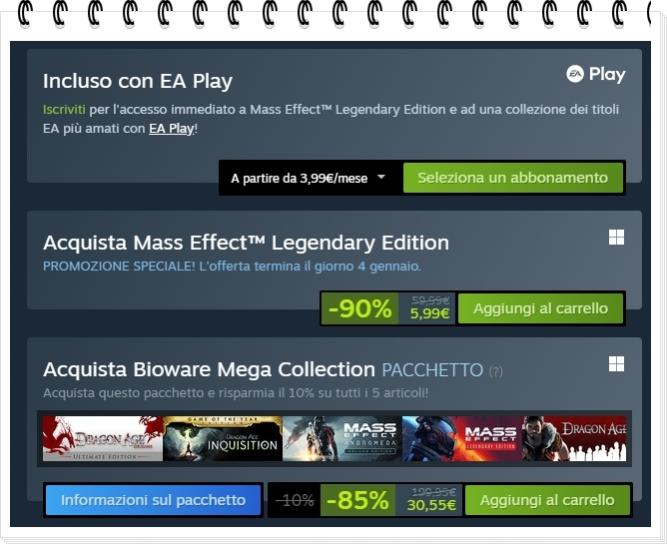Select the Mass Effect Legendary Edition thumbnail
The image size is (667, 544).
[x=462, y=439]
